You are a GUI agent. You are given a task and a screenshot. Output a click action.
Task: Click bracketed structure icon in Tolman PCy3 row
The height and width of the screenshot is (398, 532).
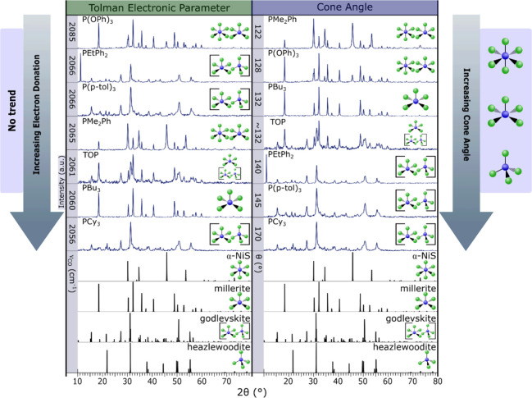pyautogui.click(x=230, y=234)
